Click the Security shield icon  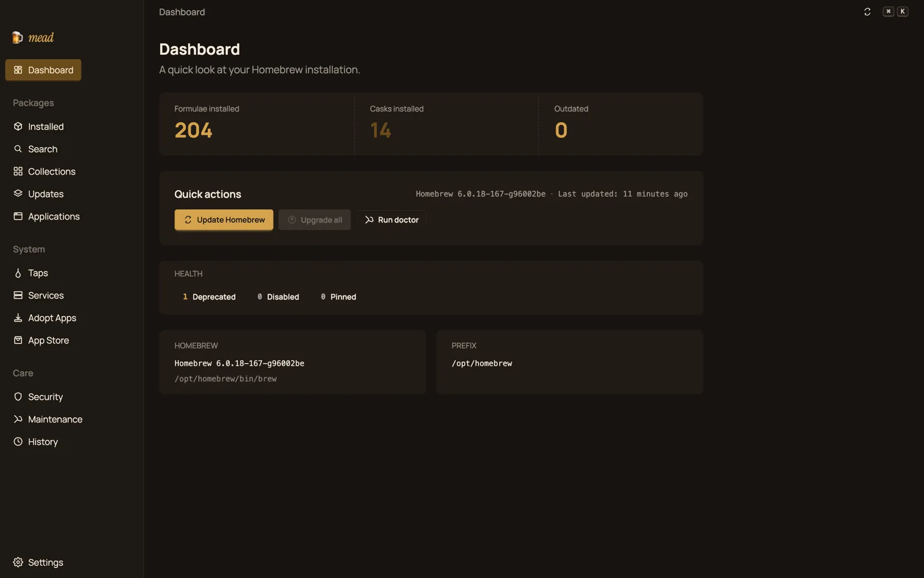click(x=18, y=397)
